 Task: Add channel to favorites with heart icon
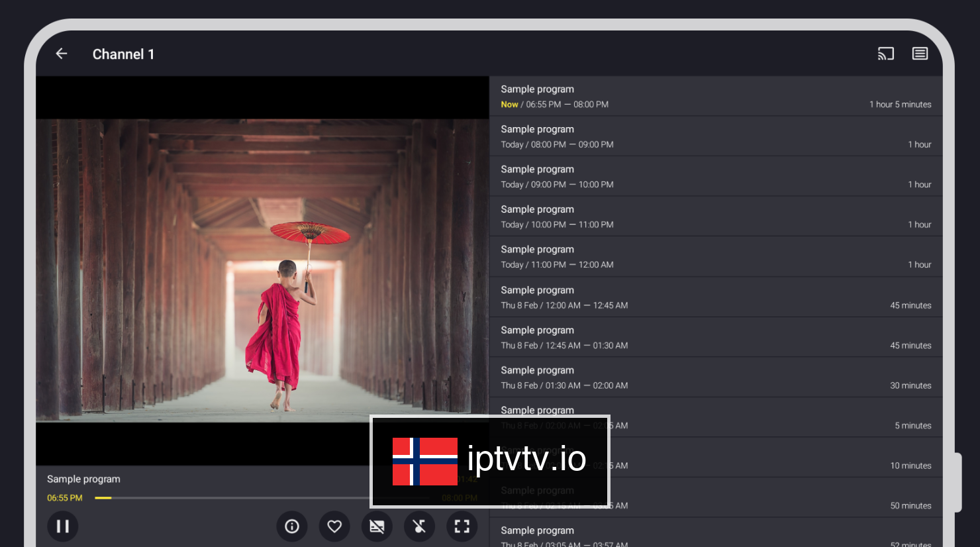(334, 526)
